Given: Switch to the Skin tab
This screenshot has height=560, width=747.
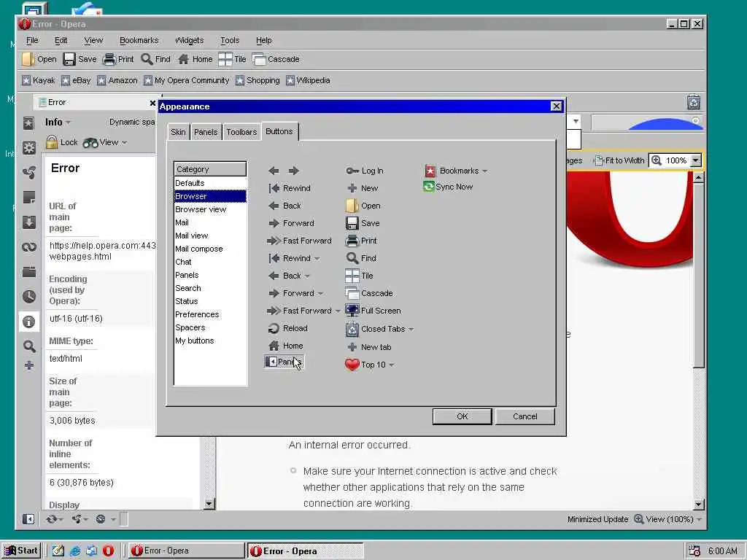Looking at the screenshot, I should tap(178, 132).
